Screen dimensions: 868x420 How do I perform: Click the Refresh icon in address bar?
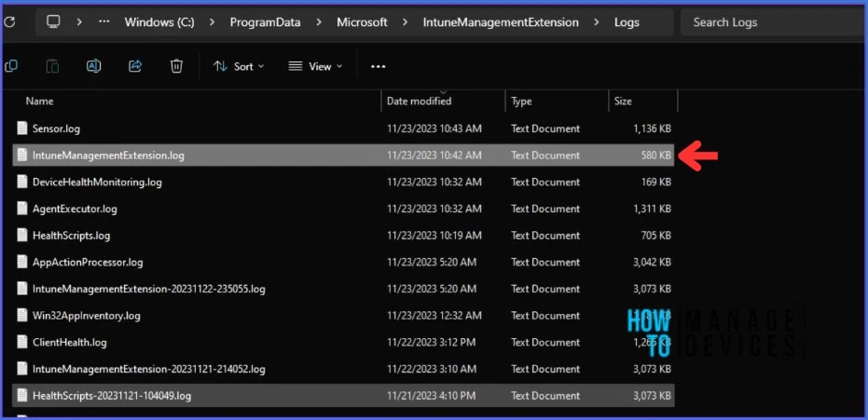click(x=9, y=22)
